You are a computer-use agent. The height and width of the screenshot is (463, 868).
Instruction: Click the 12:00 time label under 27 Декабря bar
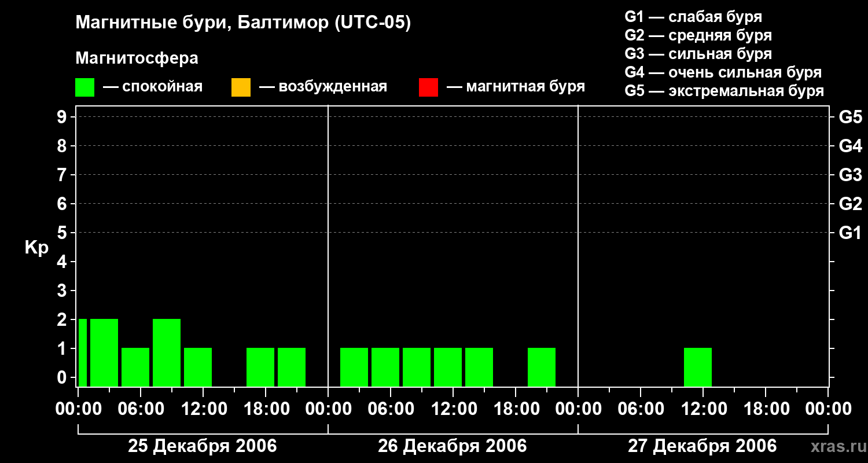click(x=703, y=409)
